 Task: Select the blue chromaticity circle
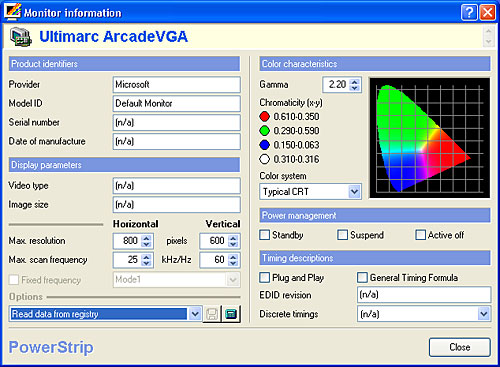point(264,145)
